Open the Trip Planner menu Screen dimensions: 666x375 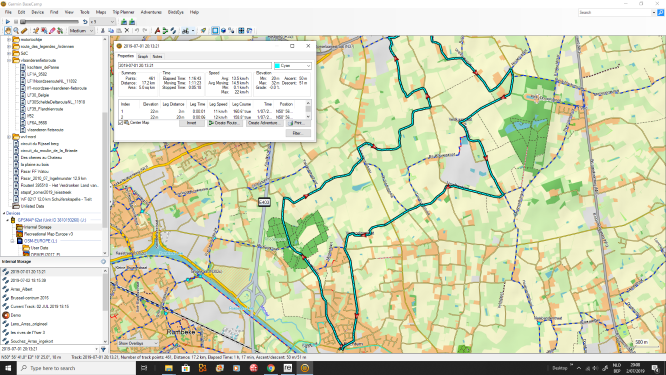123,12
